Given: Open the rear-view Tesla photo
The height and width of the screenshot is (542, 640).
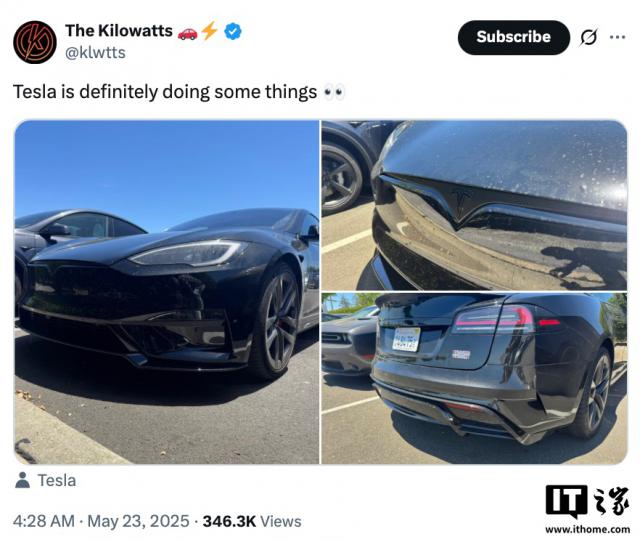Looking at the screenshot, I should (474, 378).
